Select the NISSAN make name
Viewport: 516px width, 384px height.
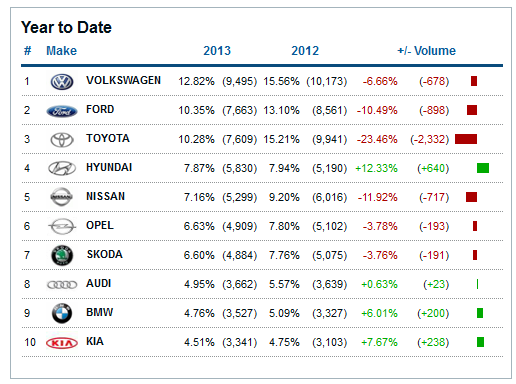tap(105, 196)
